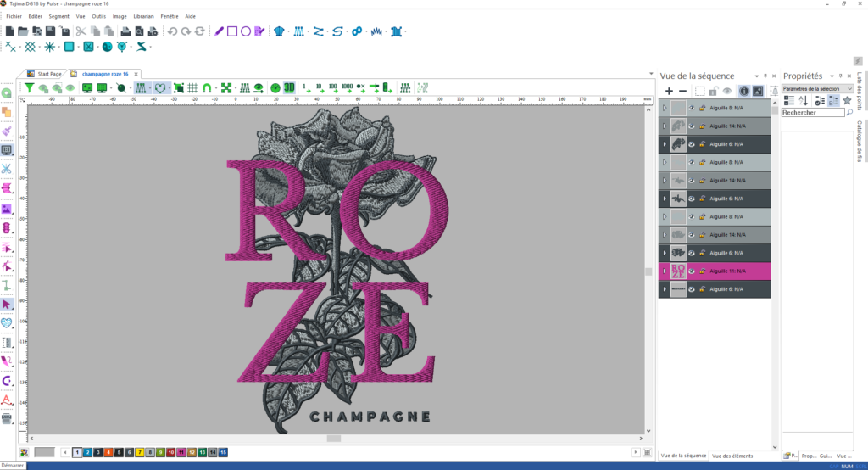Toggle the grid display icon
The height and width of the screenshot is (470, 868).
[x=192, y=88]
